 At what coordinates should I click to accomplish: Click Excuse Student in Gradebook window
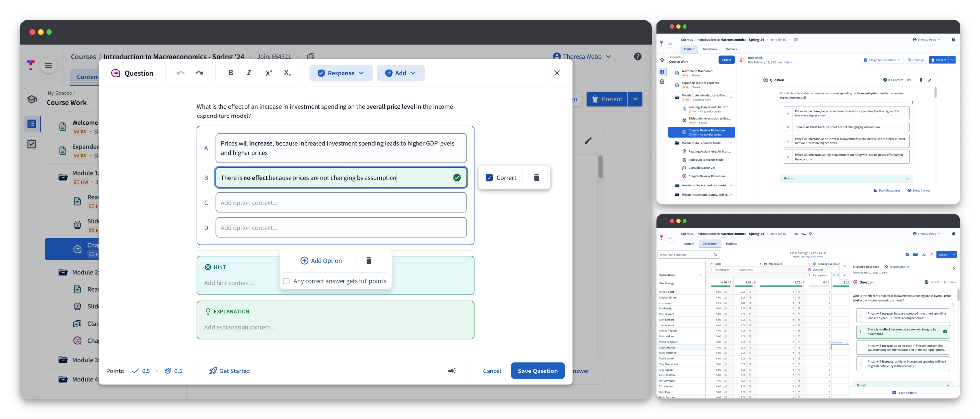coord(897,267)
